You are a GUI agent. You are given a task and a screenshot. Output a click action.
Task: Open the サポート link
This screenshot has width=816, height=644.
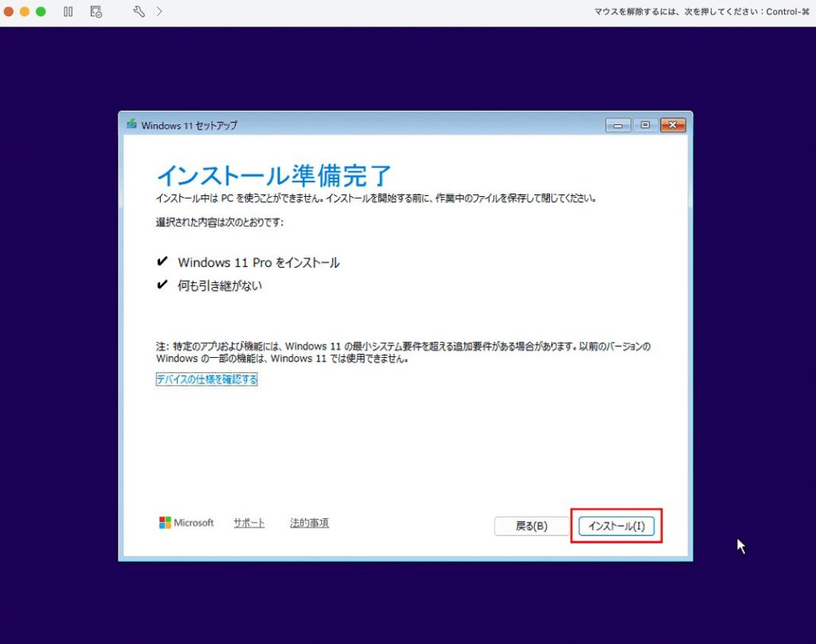click(x=249, y=523)
